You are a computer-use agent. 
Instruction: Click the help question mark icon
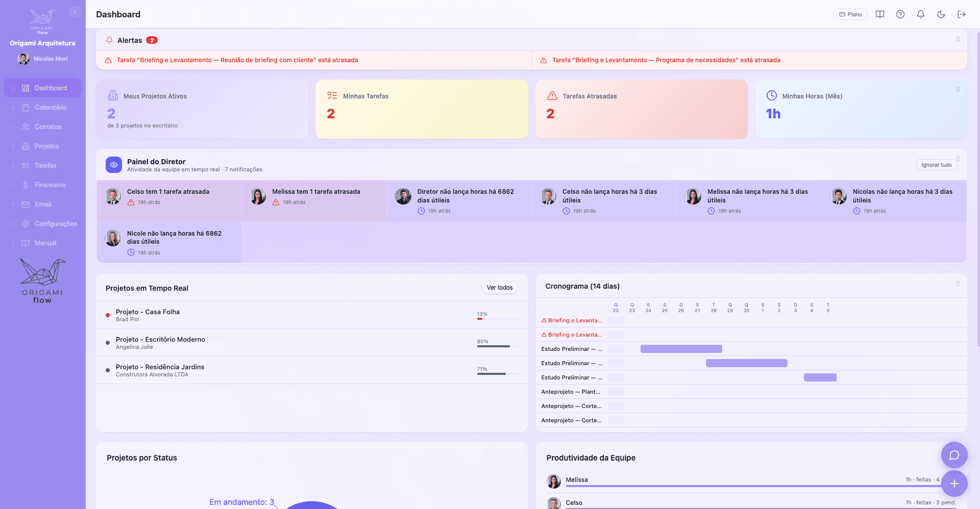click(900, 14)
